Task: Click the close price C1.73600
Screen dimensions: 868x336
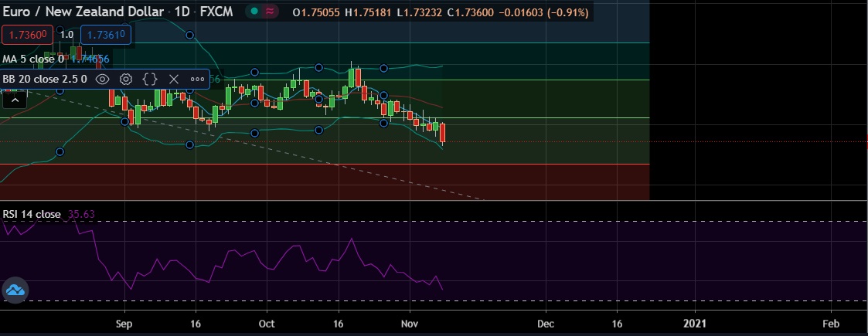Action: tap(471, 12)
